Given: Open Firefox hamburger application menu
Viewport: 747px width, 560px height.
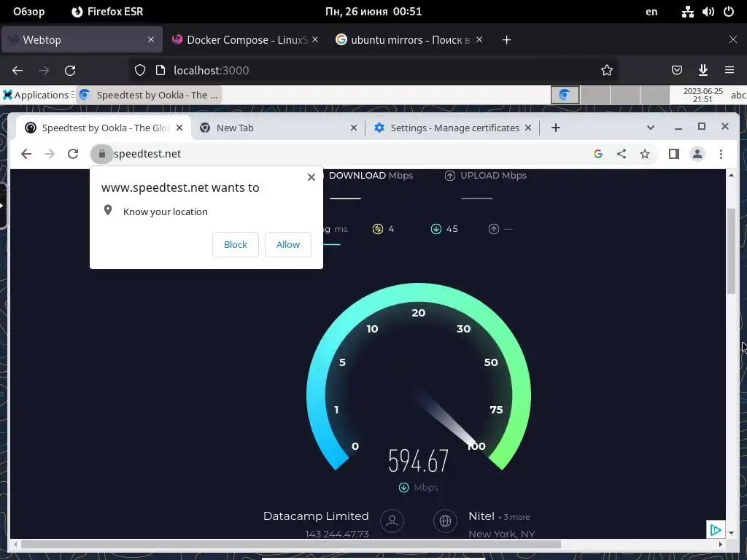Looking at the screenshot, I should tap(729, 71).
